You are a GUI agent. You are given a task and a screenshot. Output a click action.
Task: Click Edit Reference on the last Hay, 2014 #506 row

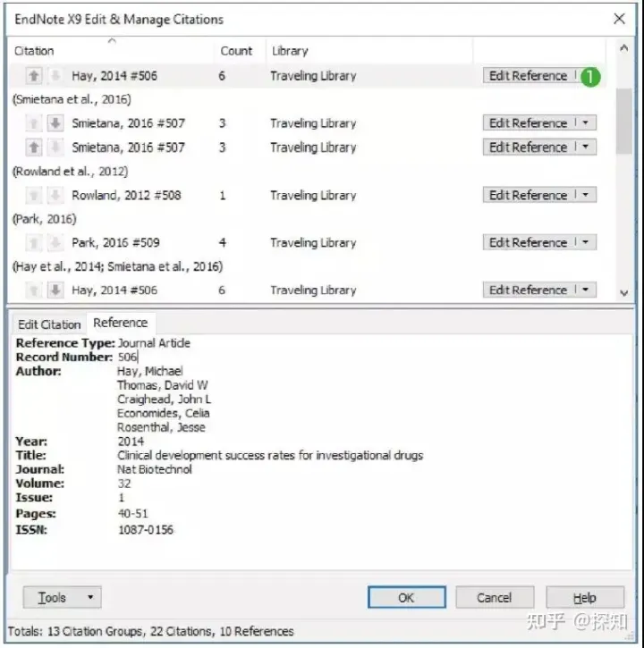coord(529,290)
